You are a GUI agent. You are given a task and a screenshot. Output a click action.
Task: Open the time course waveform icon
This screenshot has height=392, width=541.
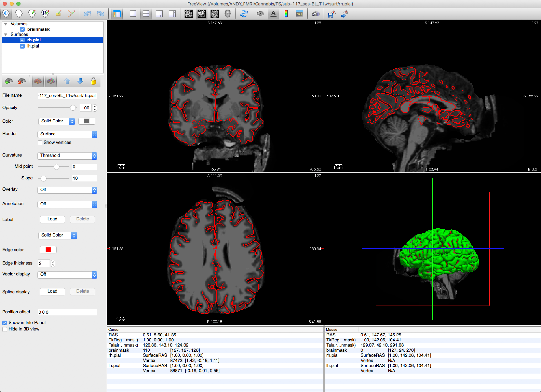click(299, 14)
